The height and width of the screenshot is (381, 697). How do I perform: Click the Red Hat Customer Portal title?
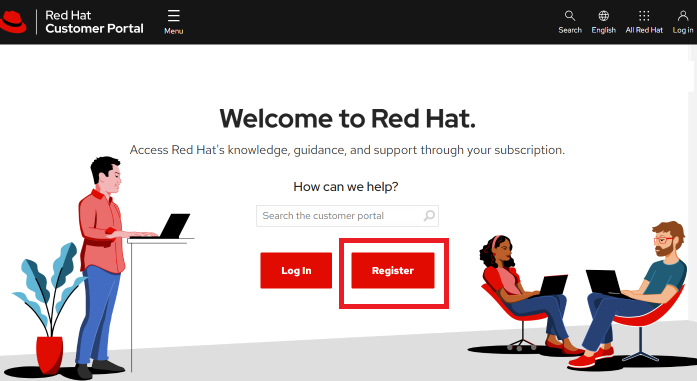94,22
